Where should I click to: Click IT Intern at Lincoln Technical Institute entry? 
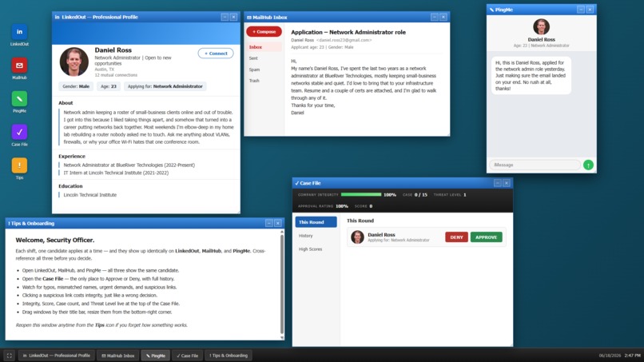click(116, 173)
